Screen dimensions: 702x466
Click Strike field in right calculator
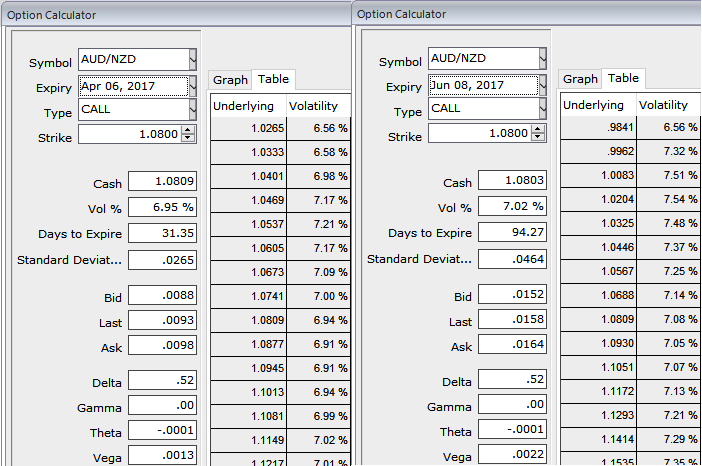coord(480,133)
